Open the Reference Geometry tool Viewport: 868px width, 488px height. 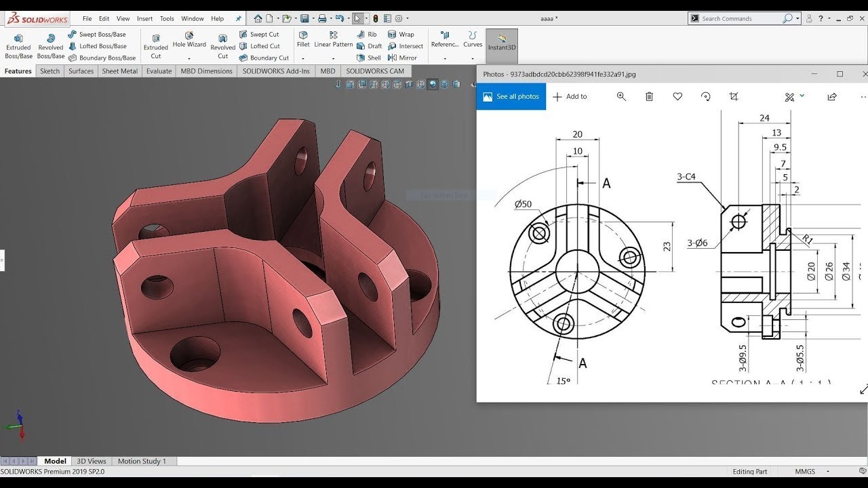click(445, 40)
